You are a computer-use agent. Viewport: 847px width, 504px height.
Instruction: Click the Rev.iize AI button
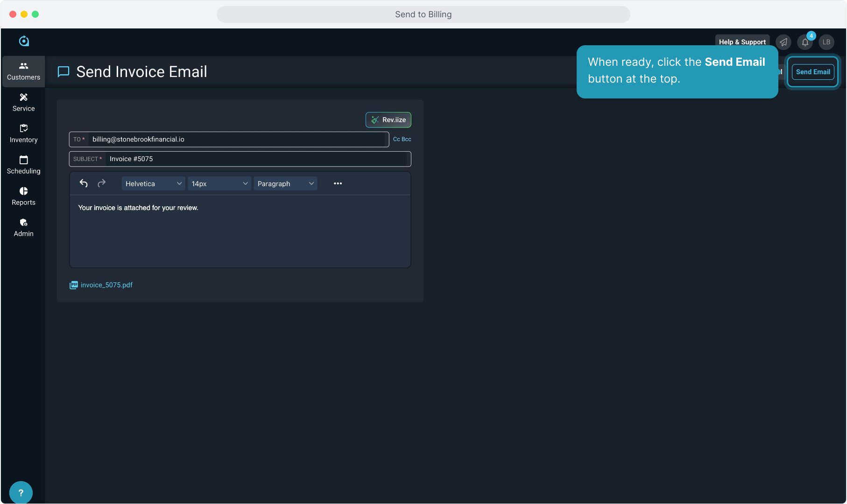point(388,120)
